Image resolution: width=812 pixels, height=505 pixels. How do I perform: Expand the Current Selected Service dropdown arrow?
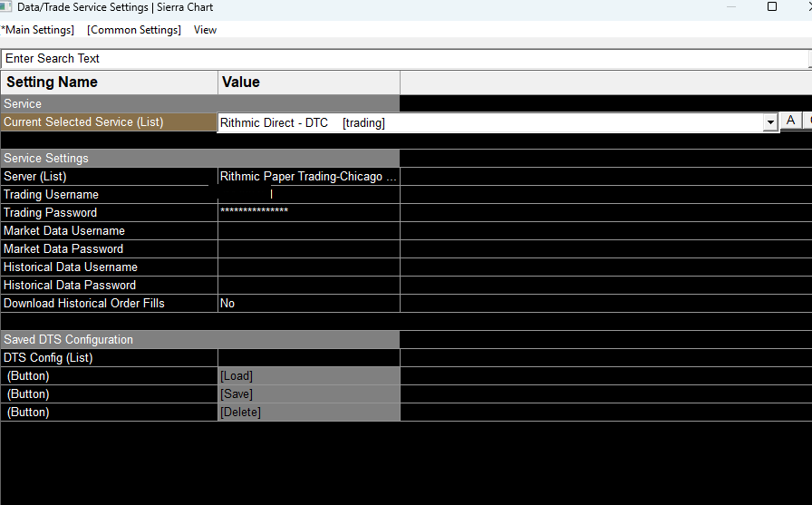pos(770,122)
